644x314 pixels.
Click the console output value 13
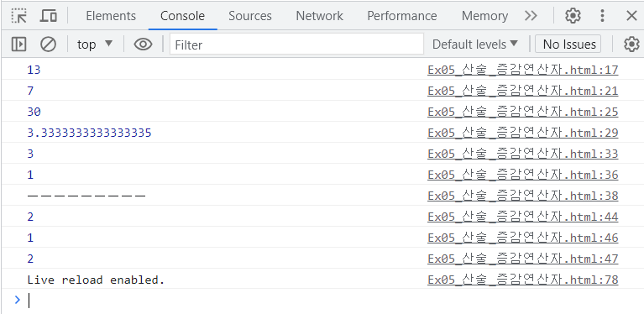(x=34, y=70)
